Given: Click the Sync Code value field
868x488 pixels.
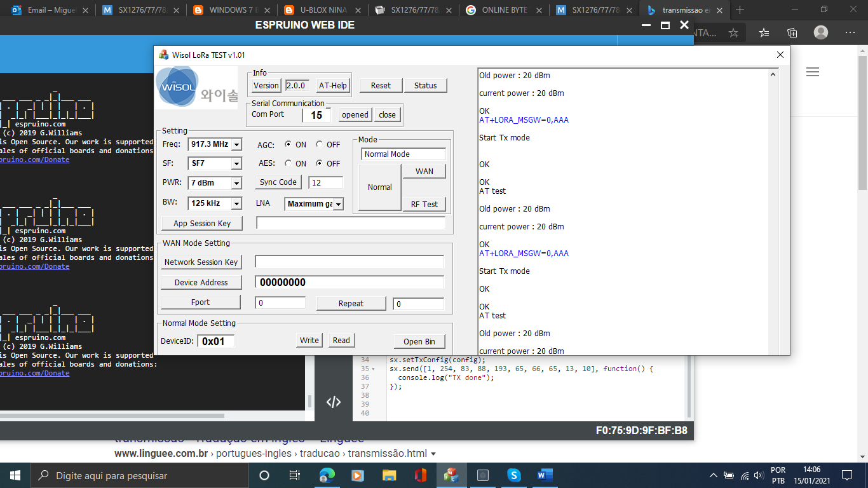Looking at the screenshot, I should [325, 183].
